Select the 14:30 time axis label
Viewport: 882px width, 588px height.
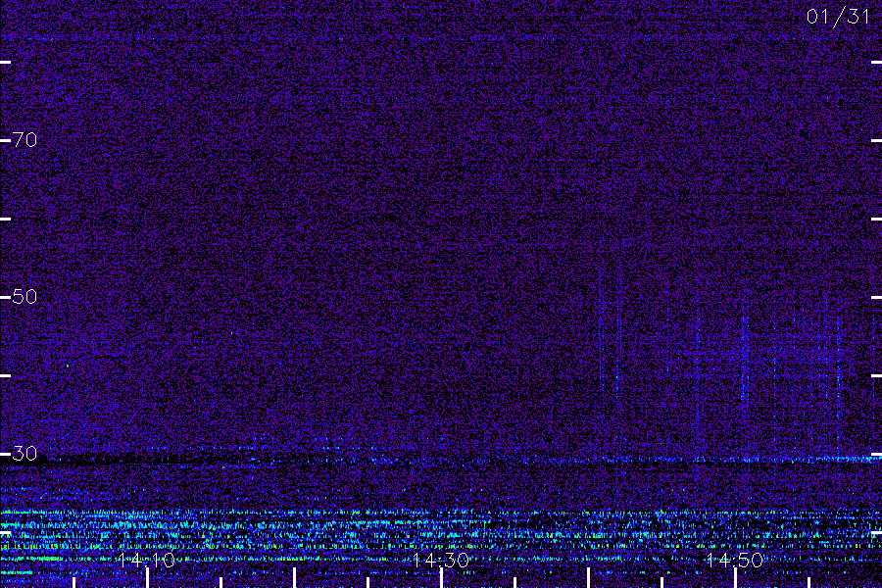[440, 560]
